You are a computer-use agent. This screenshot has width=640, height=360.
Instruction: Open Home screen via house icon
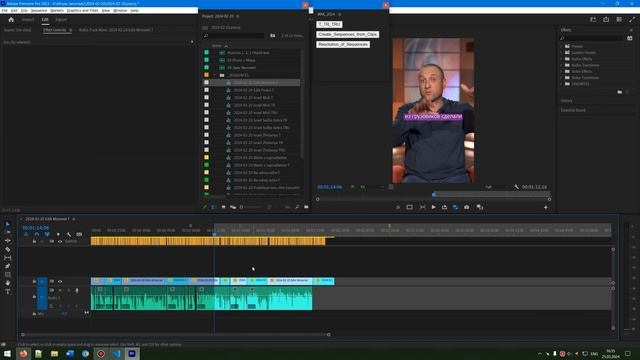pos(11,20)
